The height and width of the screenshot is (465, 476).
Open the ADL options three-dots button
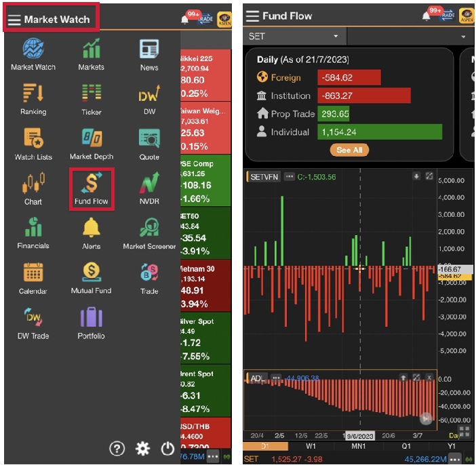pos(276,378)
